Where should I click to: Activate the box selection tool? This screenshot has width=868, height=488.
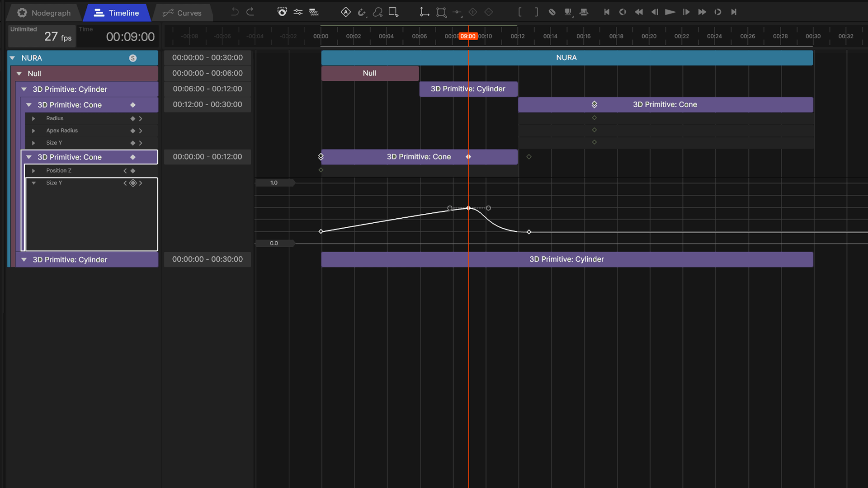click(x=393, y=12)
